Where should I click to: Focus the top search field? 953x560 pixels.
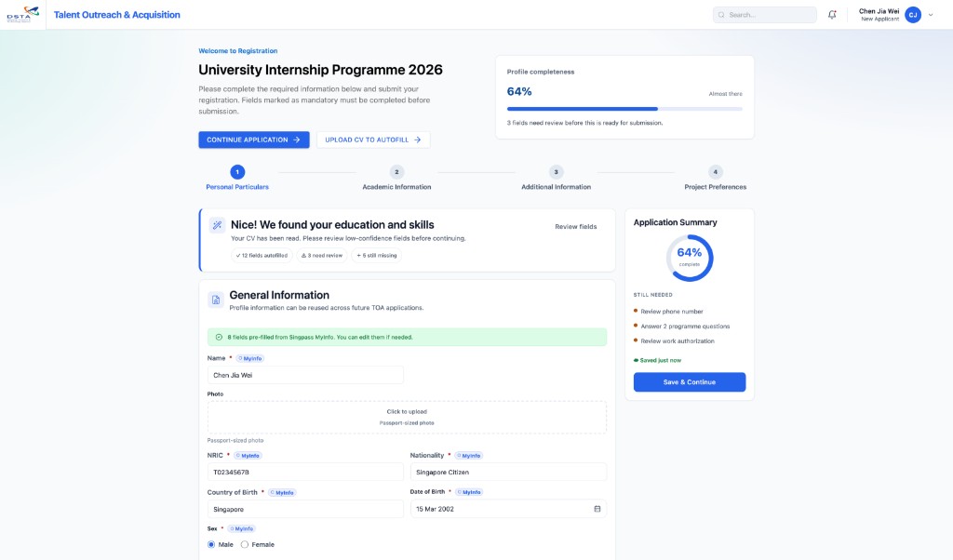765,15
